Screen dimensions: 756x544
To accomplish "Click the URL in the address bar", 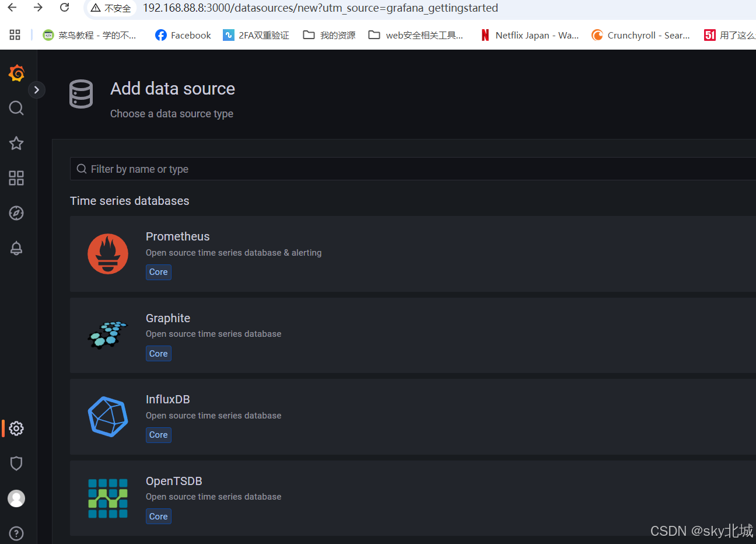I will pos(320,8).
